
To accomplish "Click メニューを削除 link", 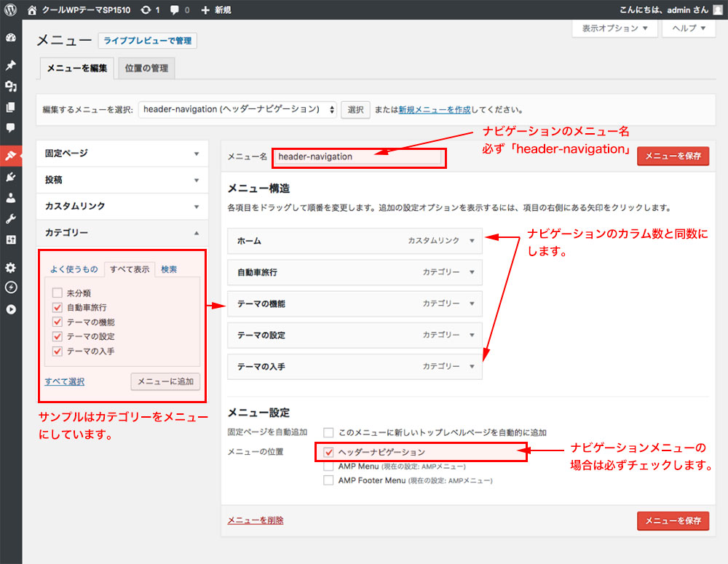I will pos(256,520).
